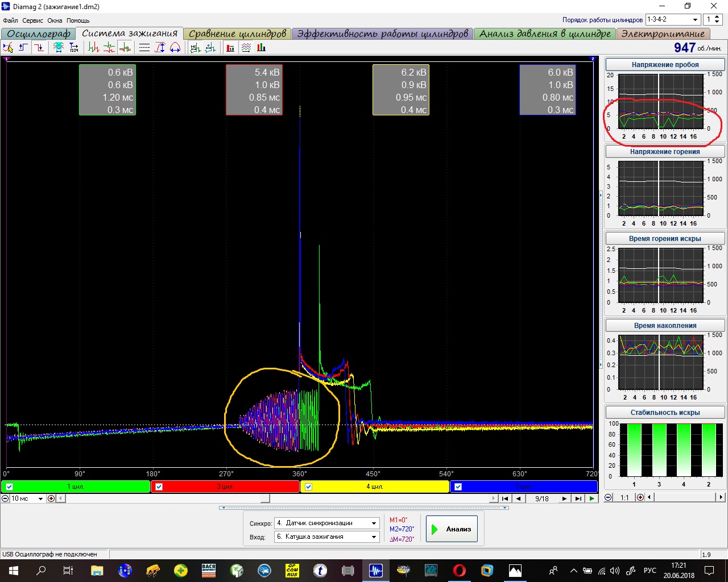Switch to Анализ давления в цилиндре tab
This screenshot has width=728, height=582.
[x=545, y=34]
